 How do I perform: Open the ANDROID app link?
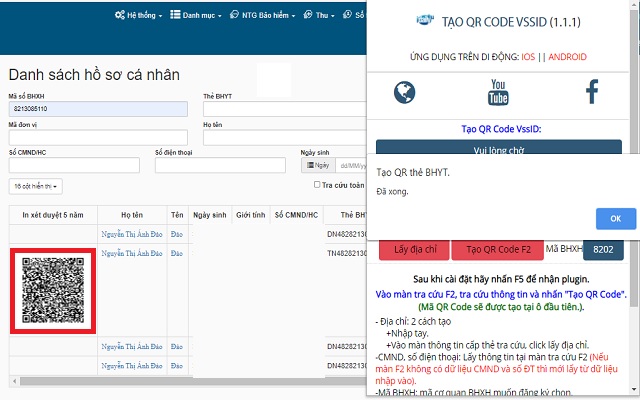pos(566,57)
